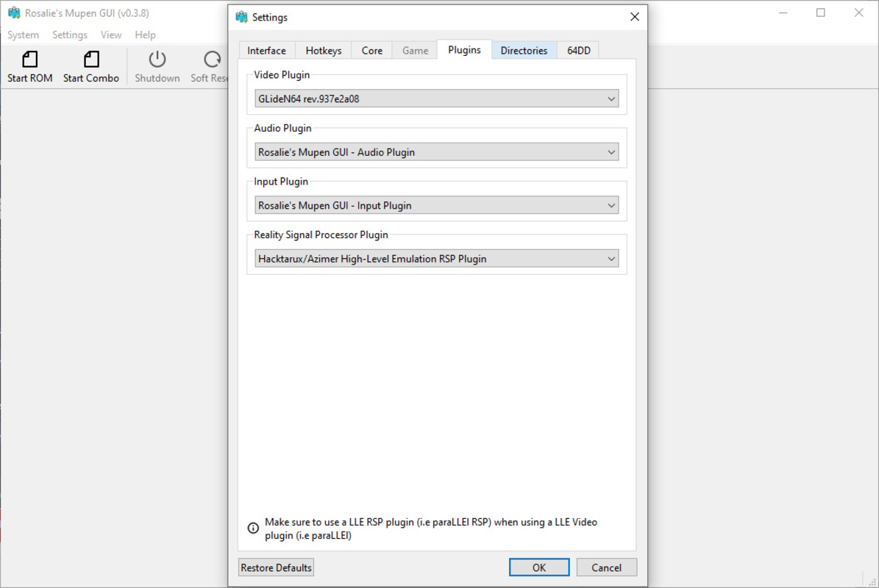
Task: Click the Restore Defaults button
Action: 277,567
